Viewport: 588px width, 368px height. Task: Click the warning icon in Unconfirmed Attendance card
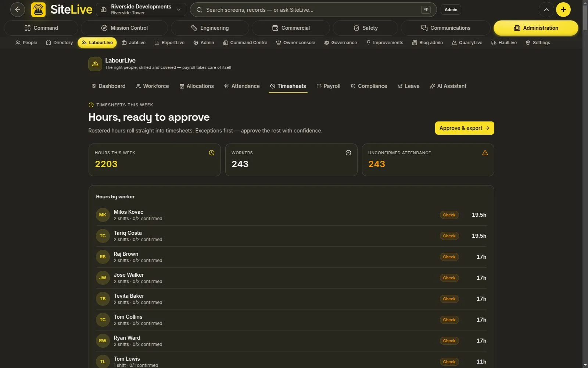(x=485, y=153)
